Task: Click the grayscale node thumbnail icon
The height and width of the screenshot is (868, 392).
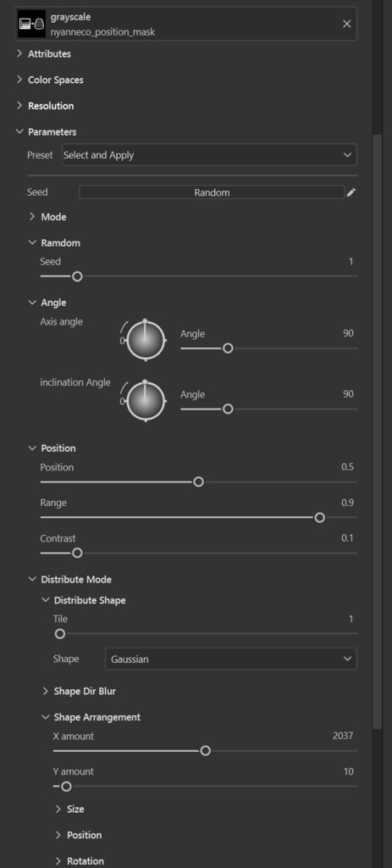Action: [x=31, y=23]
